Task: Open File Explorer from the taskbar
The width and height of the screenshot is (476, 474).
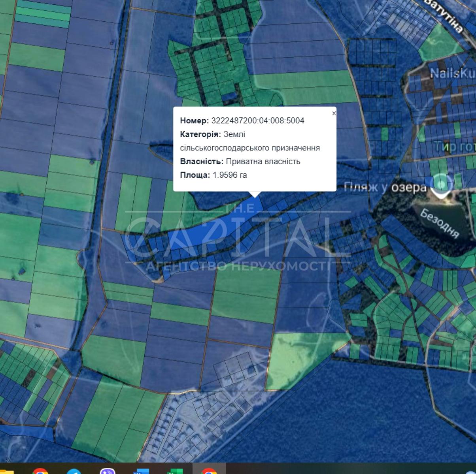Action: coord(7,471)
